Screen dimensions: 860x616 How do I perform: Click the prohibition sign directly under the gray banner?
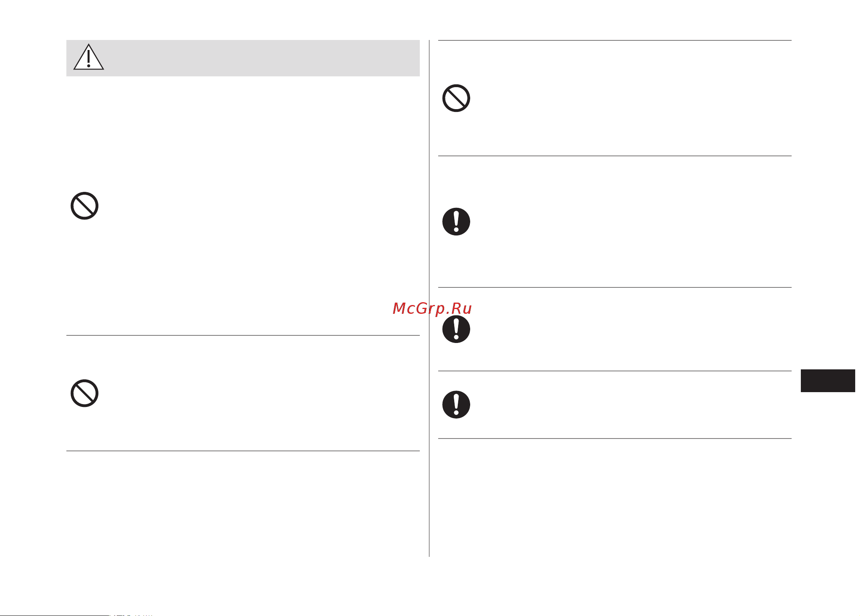[x=84, y=206]
